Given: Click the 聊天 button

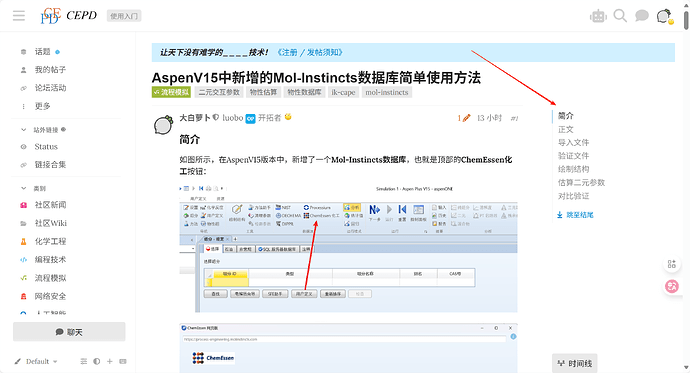Looking at the screenshot, I should (69, 332).
